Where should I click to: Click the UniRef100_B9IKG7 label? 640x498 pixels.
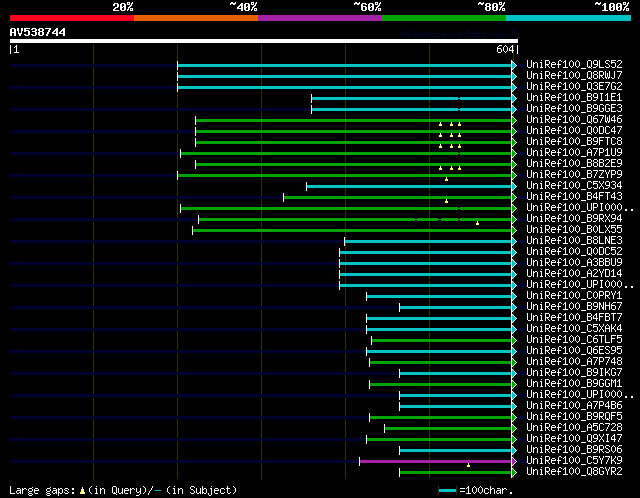574,373
